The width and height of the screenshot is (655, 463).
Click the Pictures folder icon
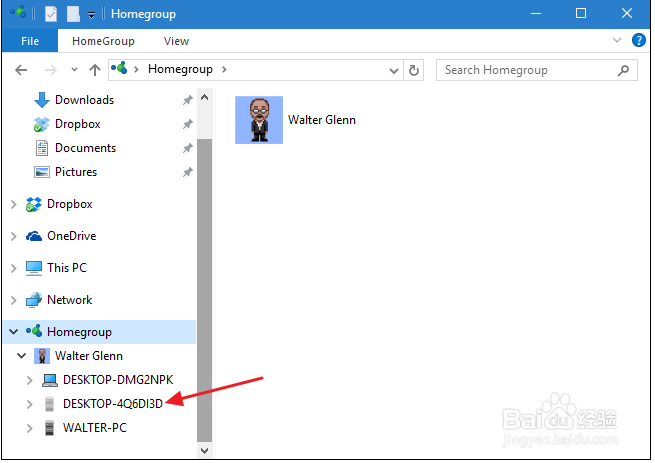coord(41,172)
